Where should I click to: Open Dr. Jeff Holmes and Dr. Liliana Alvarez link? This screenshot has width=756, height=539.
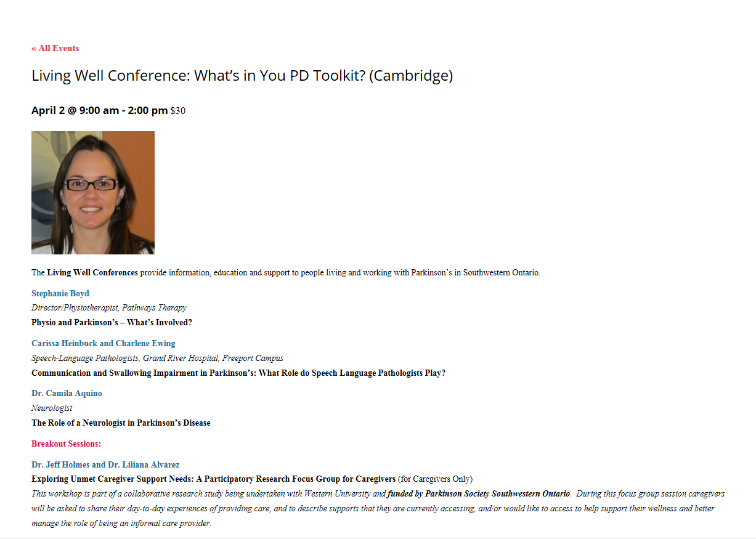click(x=105, y=464)
